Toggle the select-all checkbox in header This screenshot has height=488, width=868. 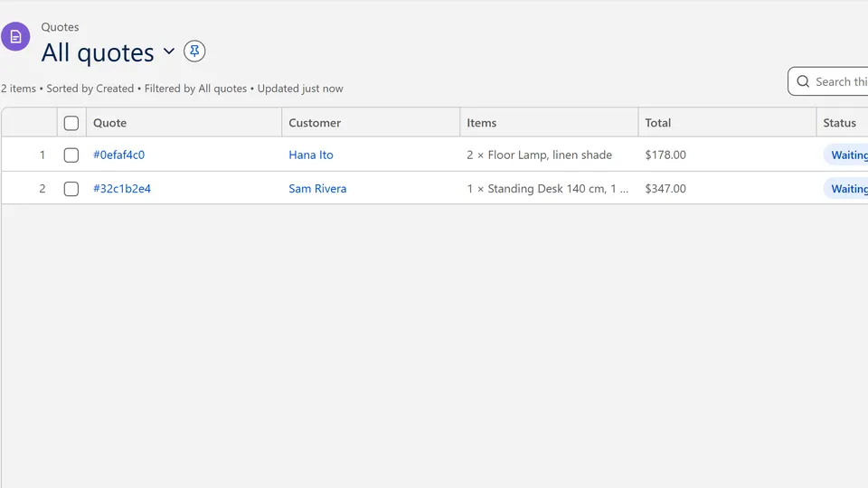(x=71, y=123)
